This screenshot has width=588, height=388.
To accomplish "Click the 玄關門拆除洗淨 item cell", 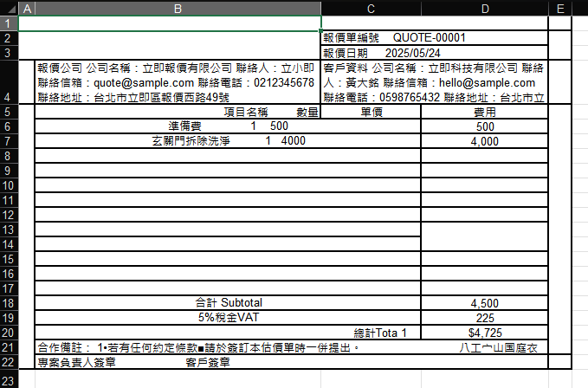I will point(228,141).
